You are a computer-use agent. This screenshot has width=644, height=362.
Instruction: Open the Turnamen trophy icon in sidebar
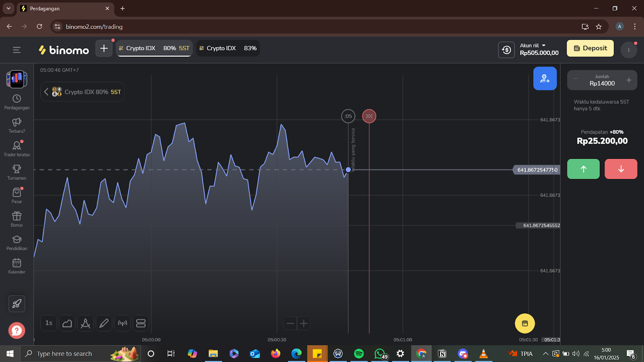17,172
